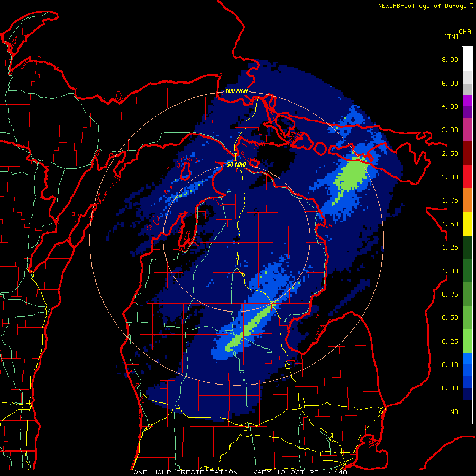Click the 1.25 legend value
Screen dimensions: 476x476
[x=450, y=248]
